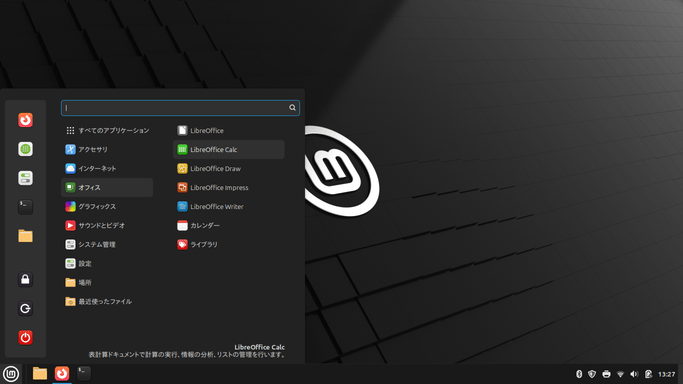Image resolution: width=683 pixels, height=384 pixels.
Task: Open 最近使ったファイル category
Action: coord(107,301)
